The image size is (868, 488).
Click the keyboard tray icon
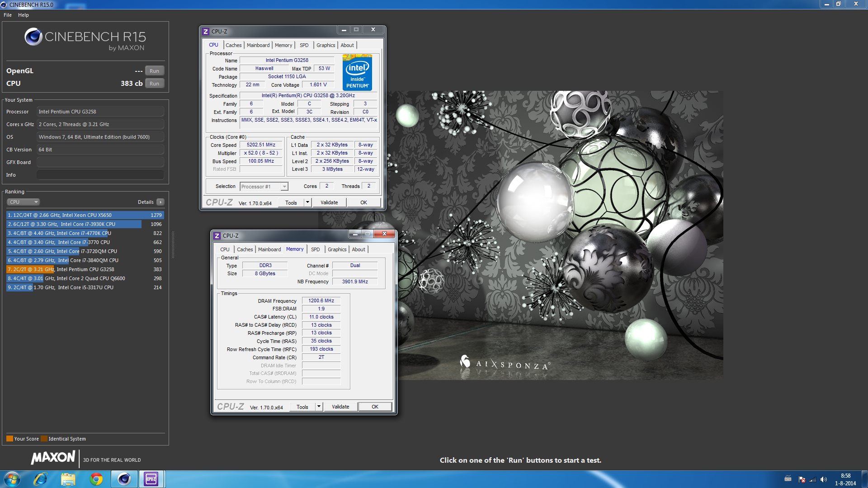click(788, 479)
